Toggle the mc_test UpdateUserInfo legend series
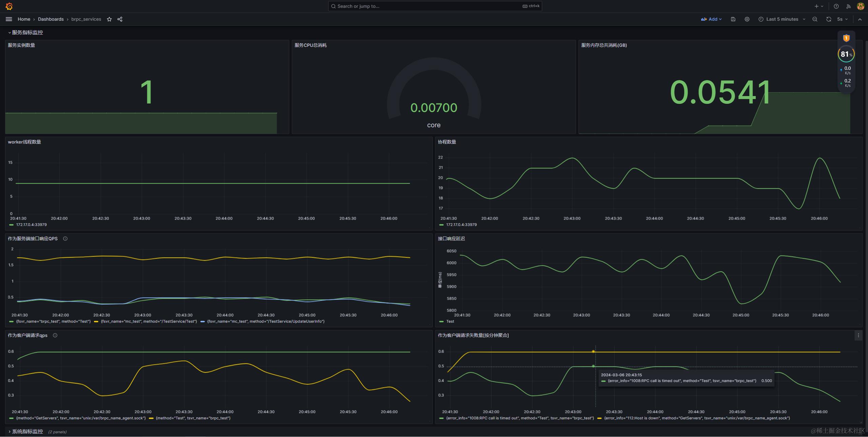The width and height of the screenshot is (868, 437). click(265, 321)
